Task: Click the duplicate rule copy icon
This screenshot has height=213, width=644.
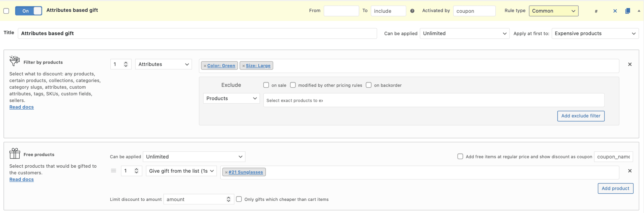Action: coord(627,11)
